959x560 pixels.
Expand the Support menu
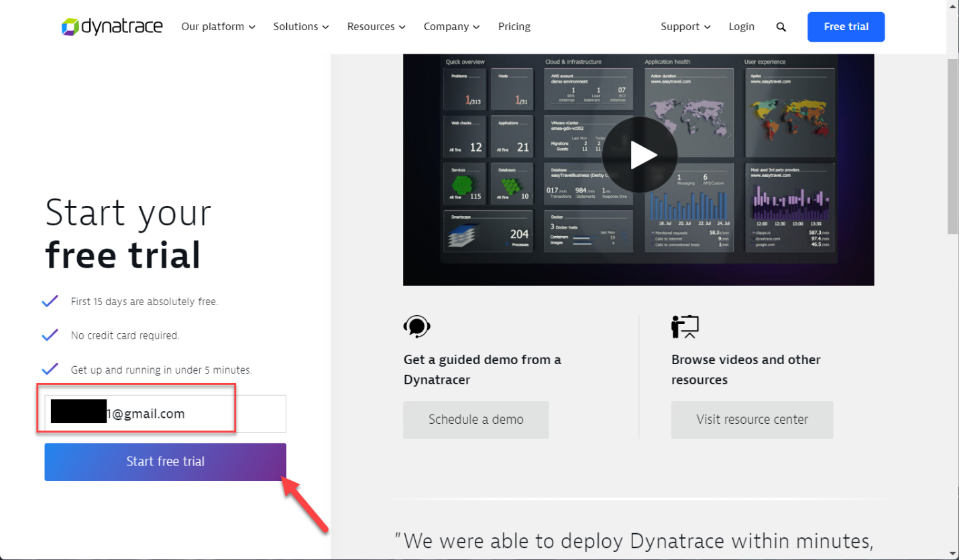click(685, 27)
